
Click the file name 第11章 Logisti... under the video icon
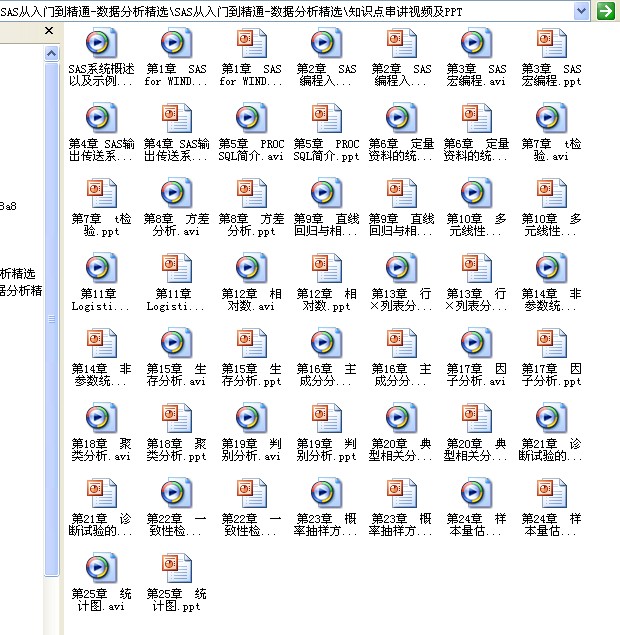pos(101,300)
